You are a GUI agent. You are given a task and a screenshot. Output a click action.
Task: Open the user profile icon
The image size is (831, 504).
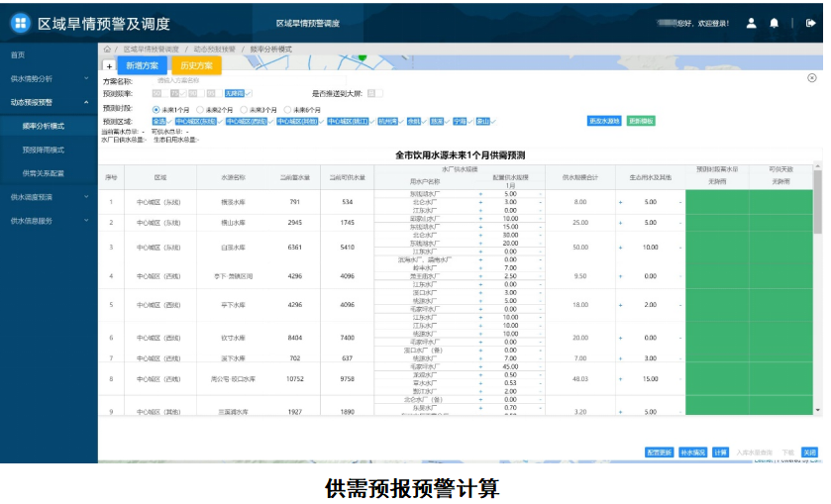751,24
